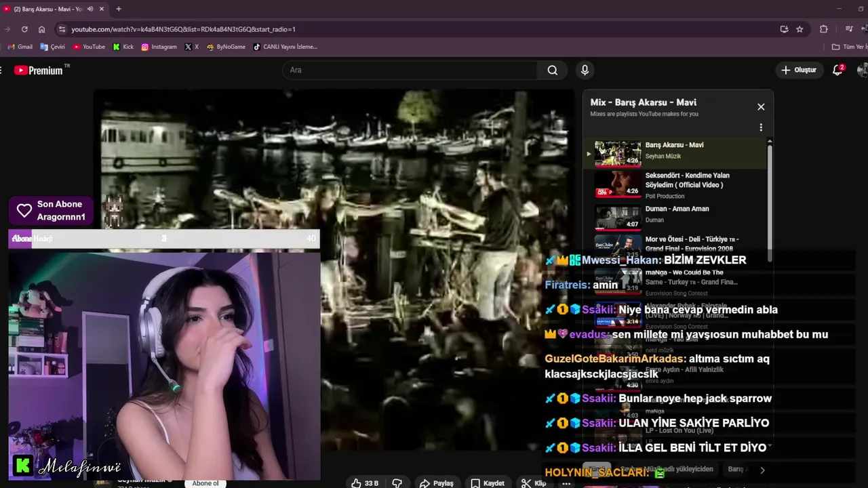Save video with Kaydet button

(488, 483)
